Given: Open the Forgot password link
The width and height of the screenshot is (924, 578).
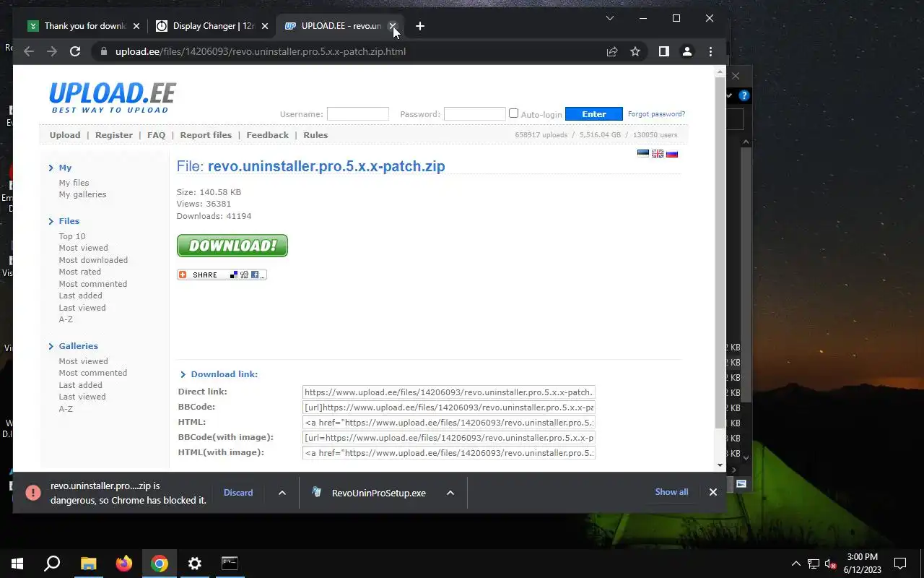Looking at the screenshot, I should (x=656, y=113).
